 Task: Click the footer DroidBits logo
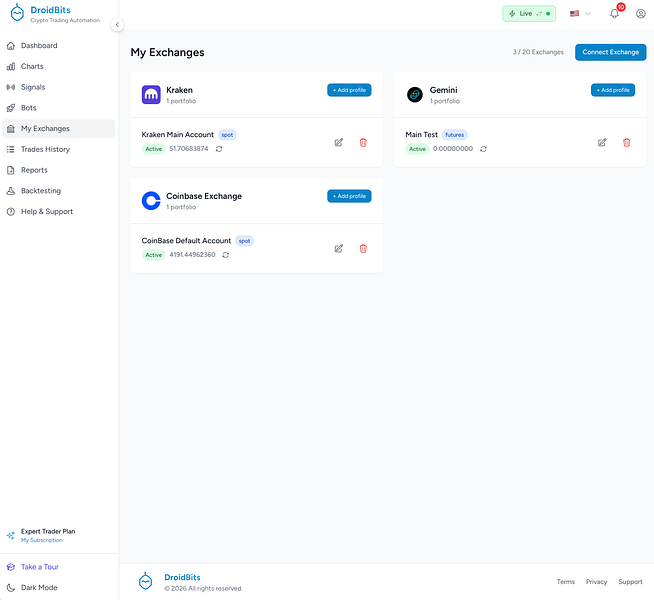click(x=145, y=581)
